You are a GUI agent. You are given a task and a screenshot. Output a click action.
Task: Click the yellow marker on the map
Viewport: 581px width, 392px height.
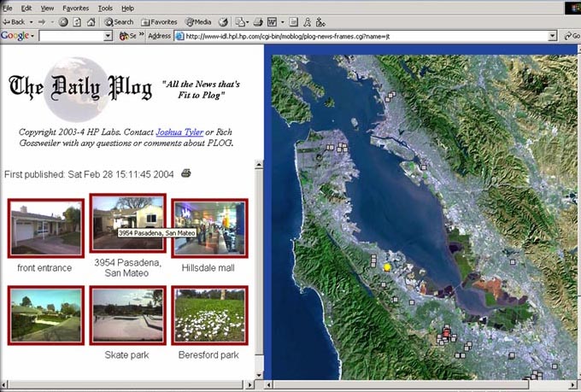[x=386, y=267]
